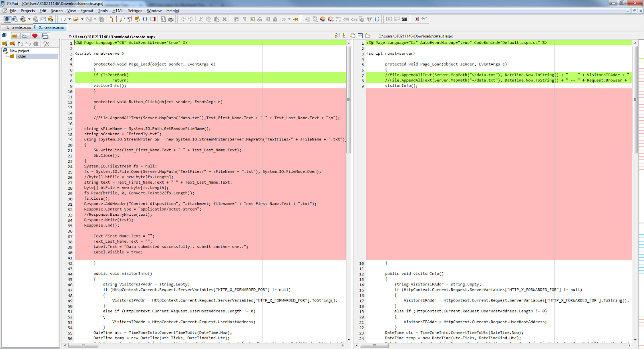Viewport: 644px width, 349px height.
Task: Click add folder to project icon
Action: [5, 44]
